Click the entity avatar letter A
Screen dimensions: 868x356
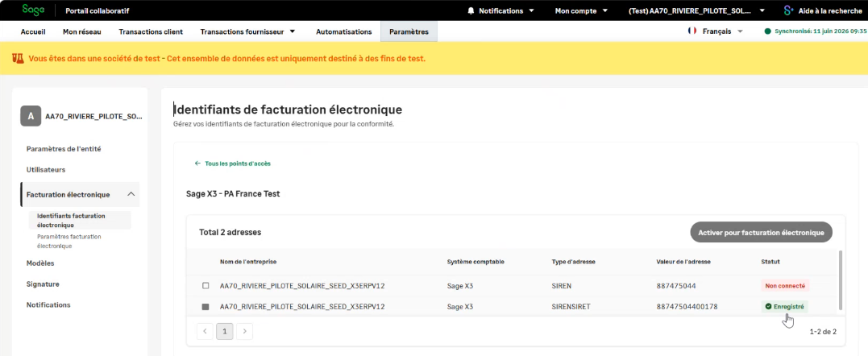tap(31, 116)
